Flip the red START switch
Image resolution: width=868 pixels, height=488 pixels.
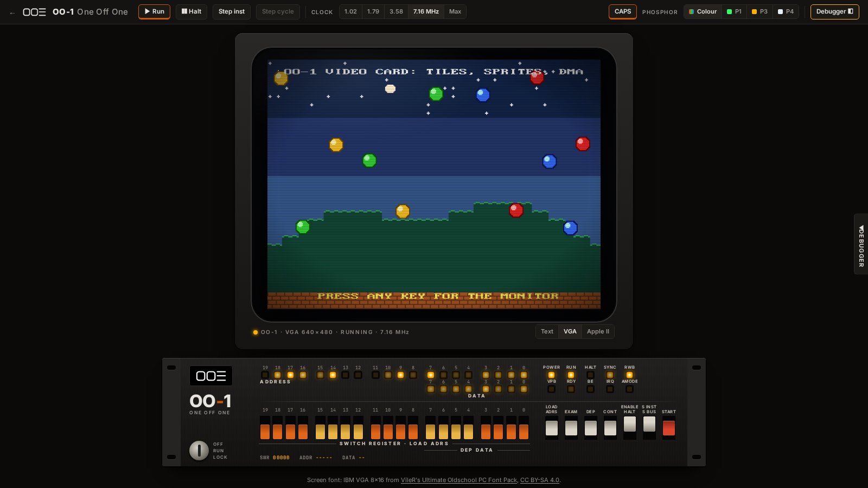tap(669, 428)
